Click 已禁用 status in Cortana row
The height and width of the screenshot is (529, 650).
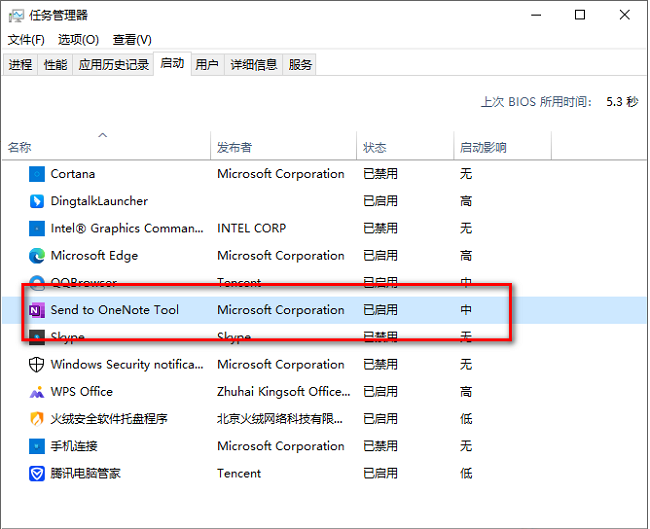pyautogui.click(x=381, y=174)
